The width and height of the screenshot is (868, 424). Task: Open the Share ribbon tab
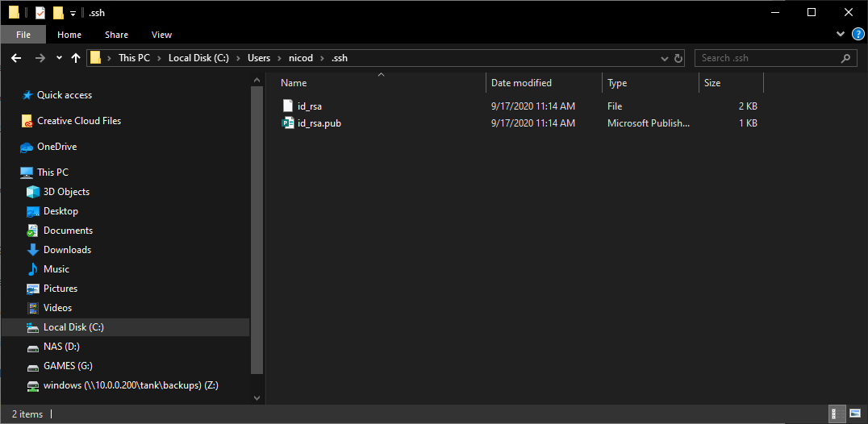pyautogui.click(x=116, y=35)
